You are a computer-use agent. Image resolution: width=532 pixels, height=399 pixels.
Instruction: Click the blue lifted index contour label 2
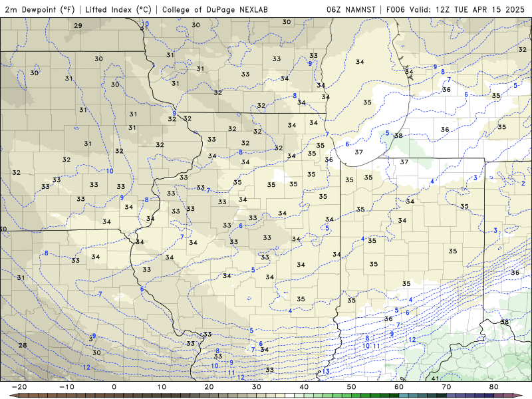pyautogui.click(x=523, y=184)
